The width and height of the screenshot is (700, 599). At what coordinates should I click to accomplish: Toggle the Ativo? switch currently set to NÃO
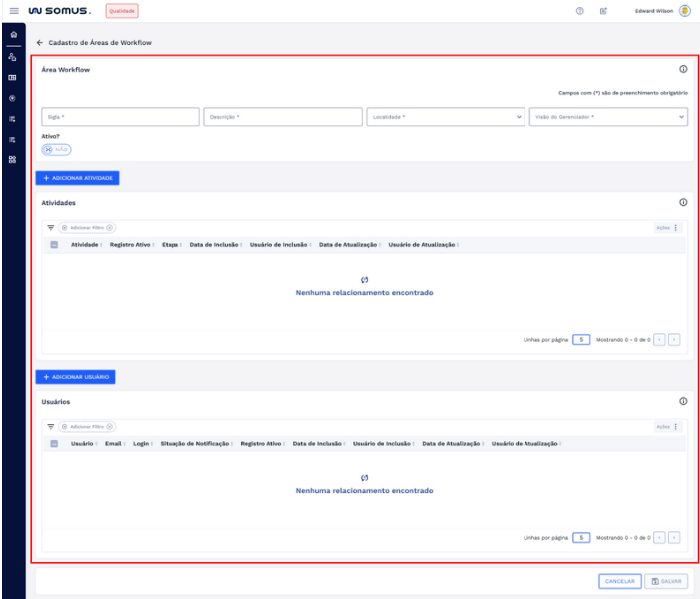(x=56, y=149)
